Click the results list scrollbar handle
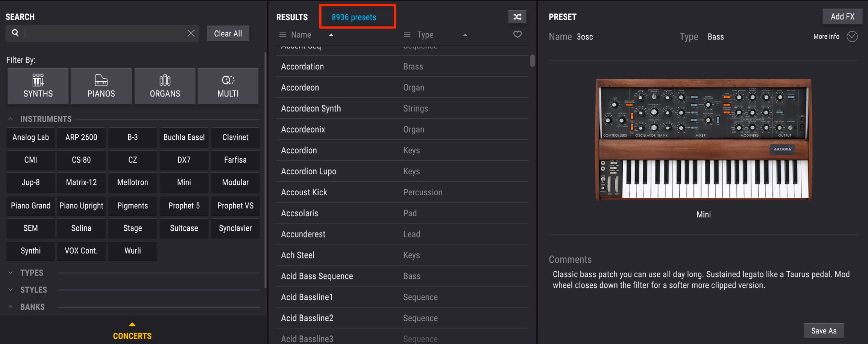Viewport: 868px width, 344px height. [532, 61]
